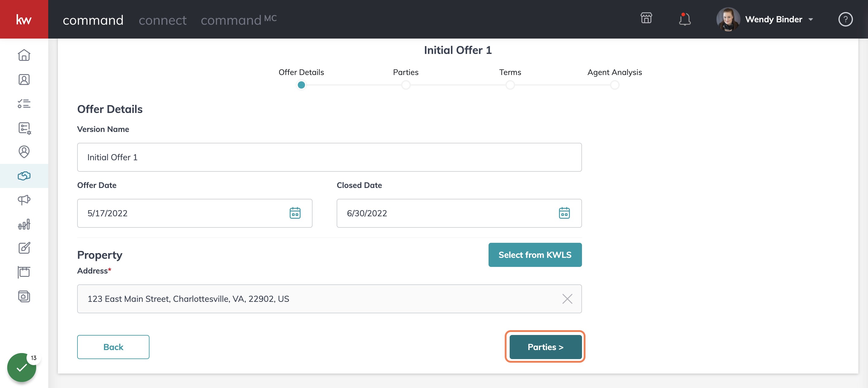Click the KW logo

click(x=24, y=19)
